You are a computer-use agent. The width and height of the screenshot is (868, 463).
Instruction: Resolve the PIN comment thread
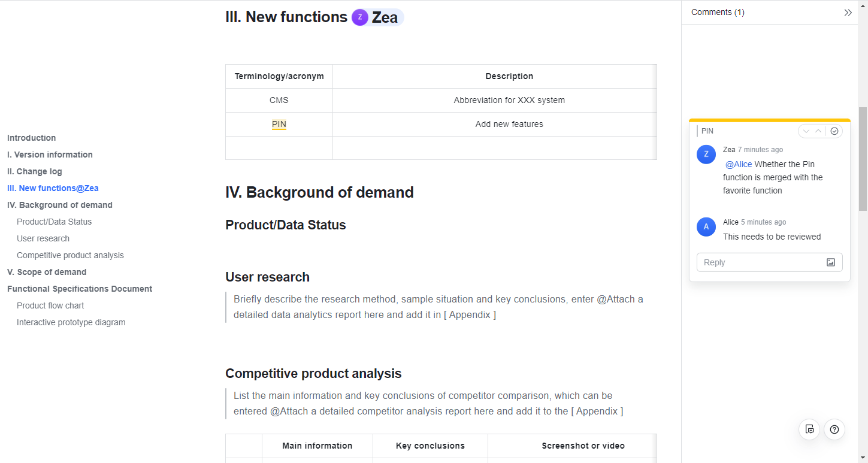click(x=834, y=131)
